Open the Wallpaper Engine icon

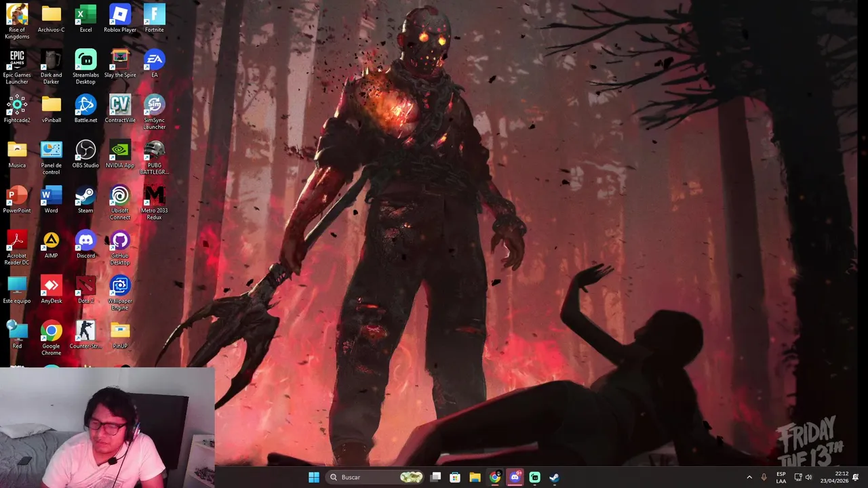[120, 293]
